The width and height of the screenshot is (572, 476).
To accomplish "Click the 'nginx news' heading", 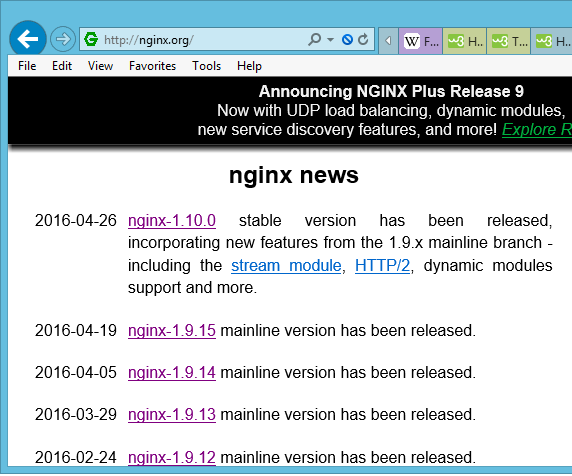I will 294,176.
